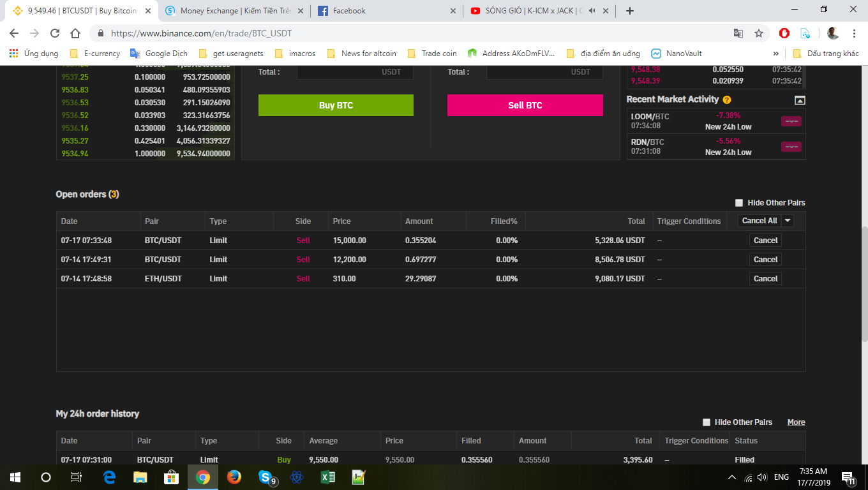Open the Trade coin bookmark folder
This screenshot has width=868, height=490.
[x=432, y=54]
